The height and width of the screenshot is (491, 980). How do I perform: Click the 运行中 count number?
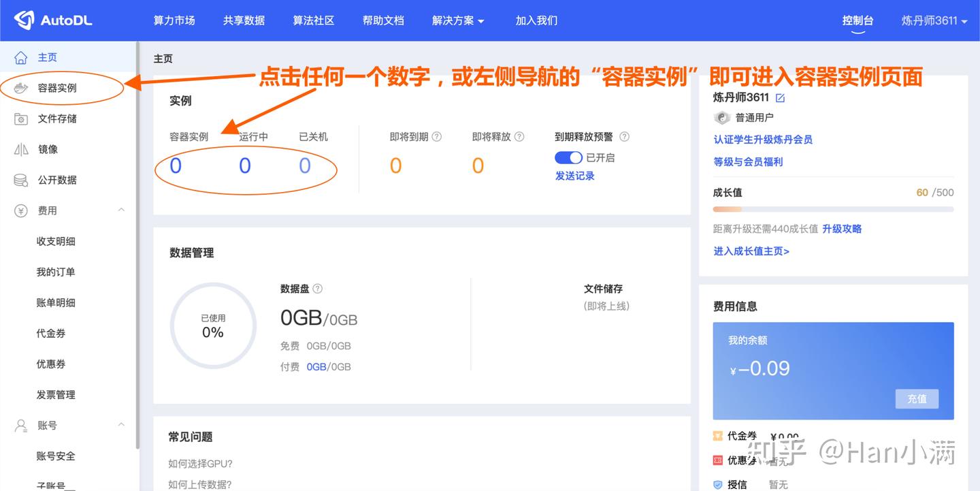tap(245, 165)
